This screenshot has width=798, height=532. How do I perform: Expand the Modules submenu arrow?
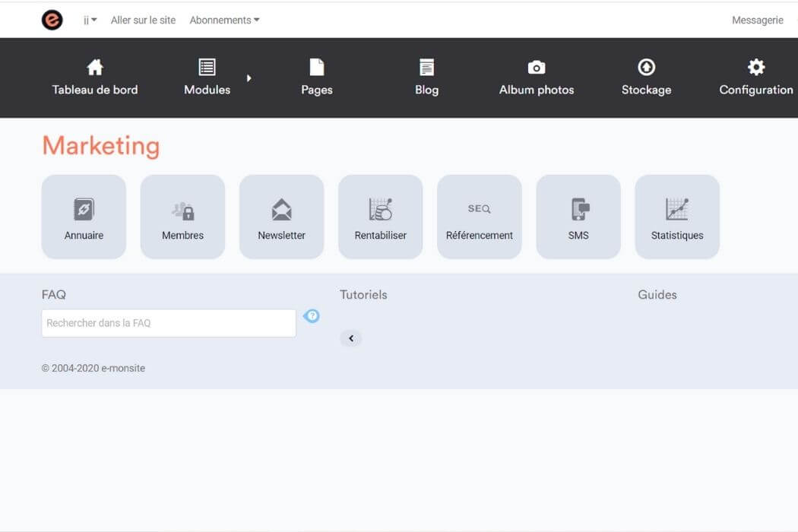(249, 77)
